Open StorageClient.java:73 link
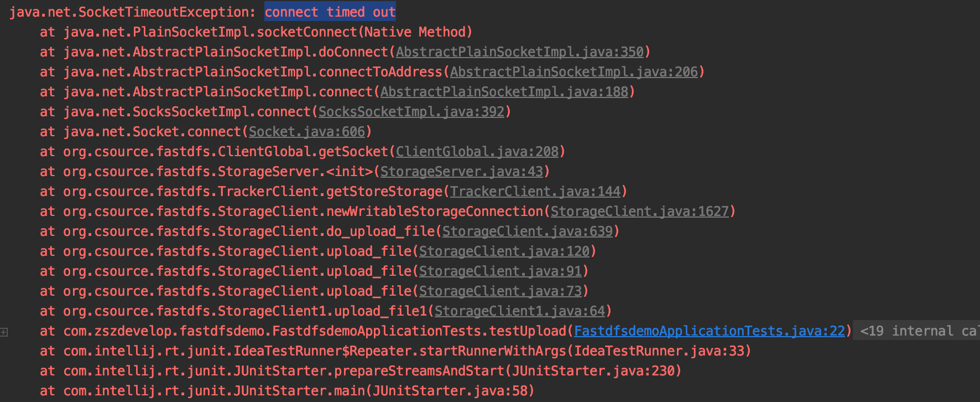Screen dimensions: 980x402 pyautogui.click(x=501, y=291)
